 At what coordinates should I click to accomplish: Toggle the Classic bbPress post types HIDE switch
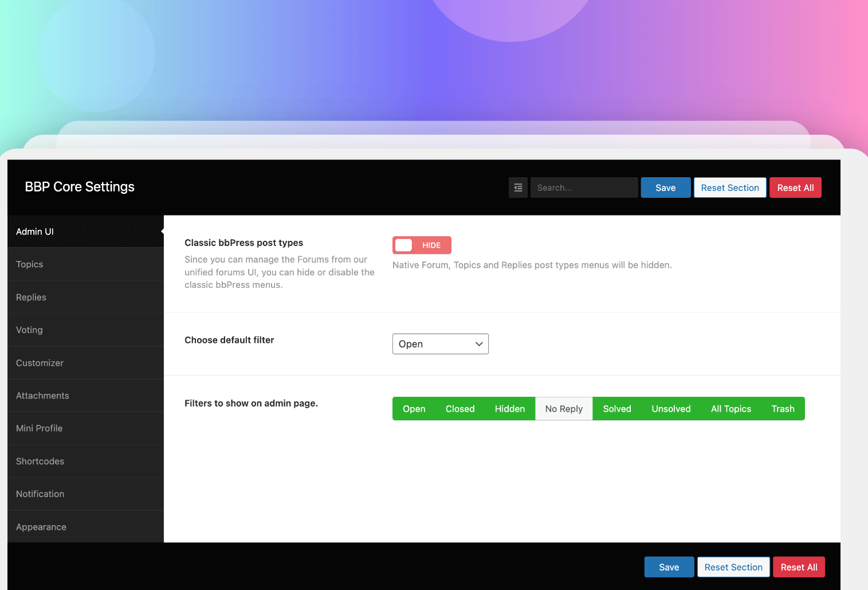click(x=422, y=245)
